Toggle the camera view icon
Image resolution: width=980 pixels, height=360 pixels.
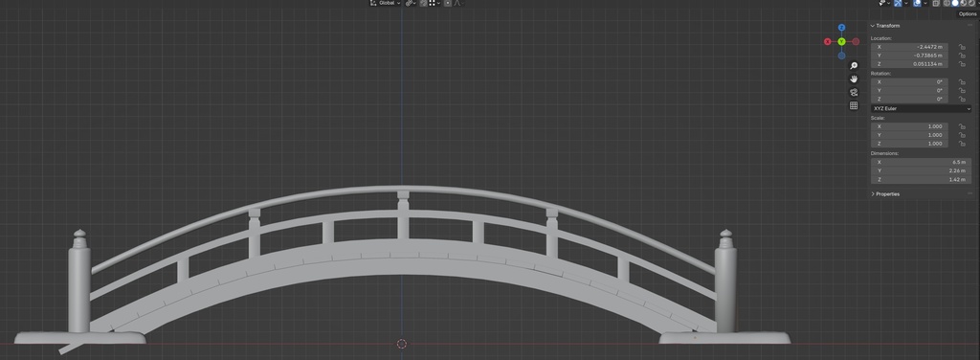(x=854, y=93)
